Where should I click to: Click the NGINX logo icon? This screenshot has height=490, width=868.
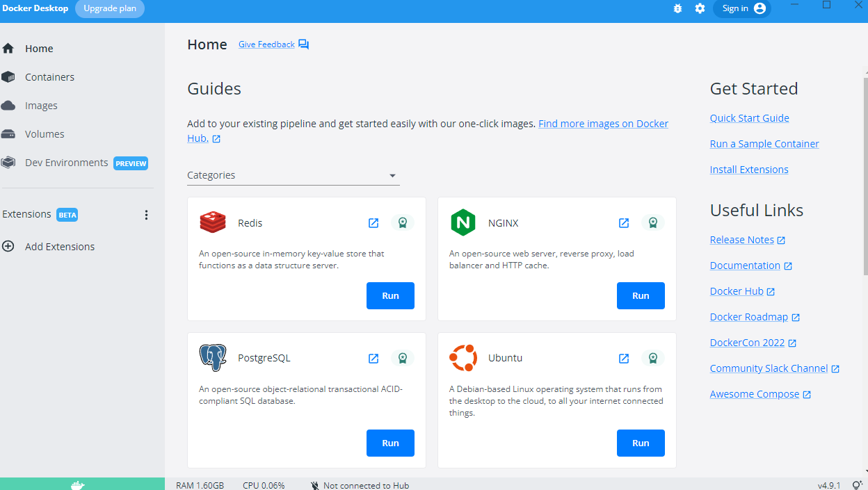coord(463,222)
